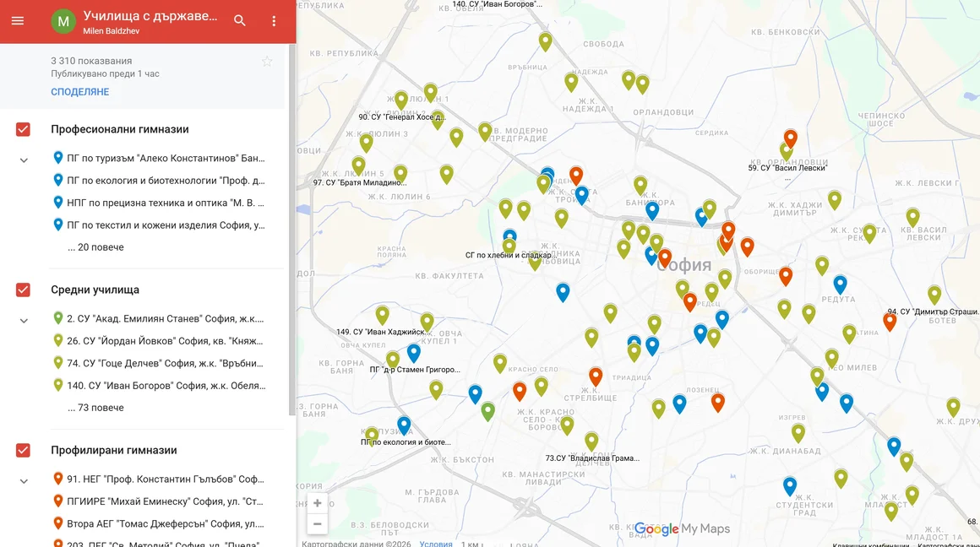Screen dimensions: 980x547
Task: Show 20 more vocational schools
Action: [95, 247]
